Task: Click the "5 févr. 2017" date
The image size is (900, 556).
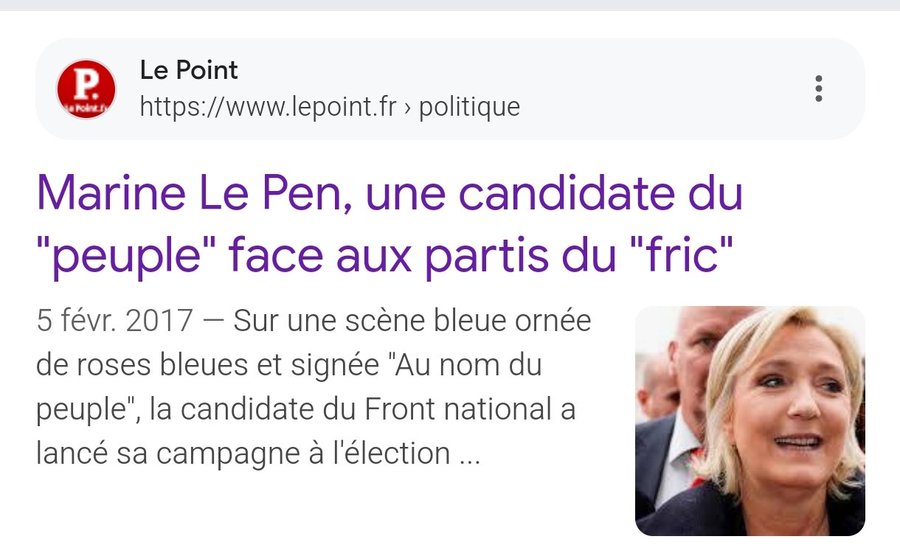Action: (112, 323)
